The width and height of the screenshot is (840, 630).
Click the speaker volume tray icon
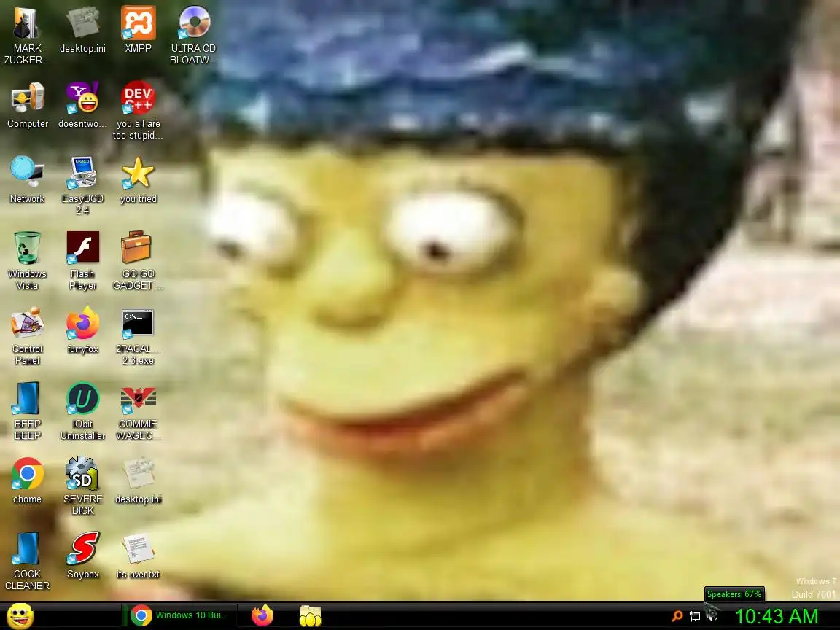coord(712,615)
